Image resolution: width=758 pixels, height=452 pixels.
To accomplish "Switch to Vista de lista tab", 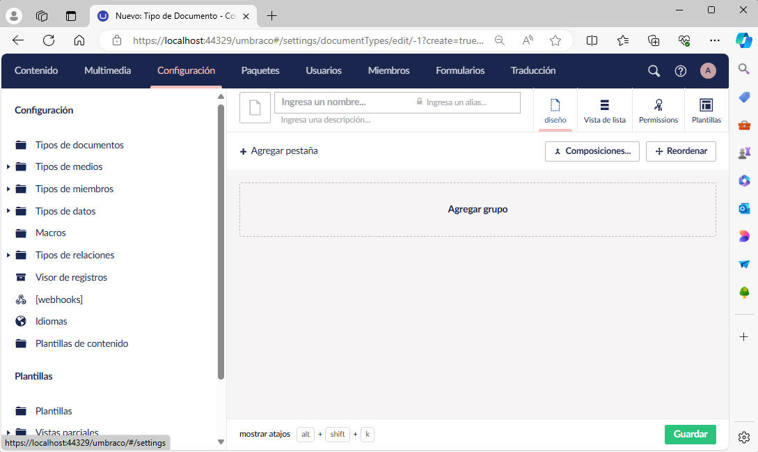I will click(x=604, y=111).
